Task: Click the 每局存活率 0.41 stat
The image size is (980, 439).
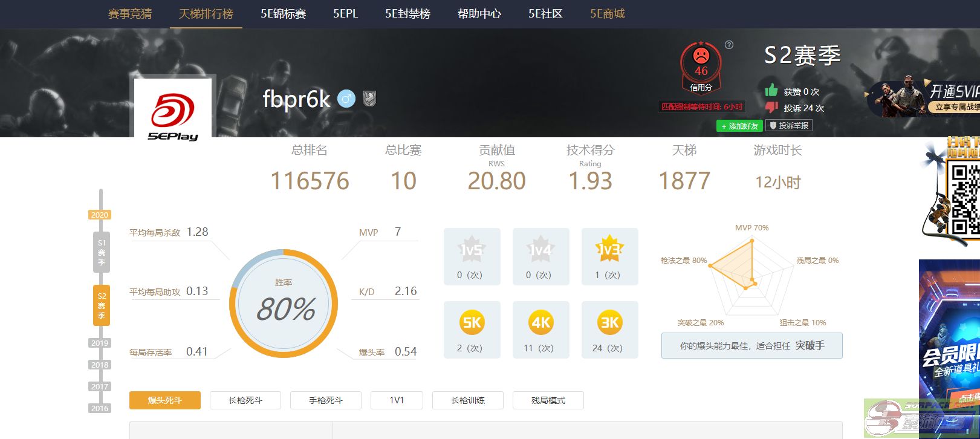Action: [x=169, y=352]
